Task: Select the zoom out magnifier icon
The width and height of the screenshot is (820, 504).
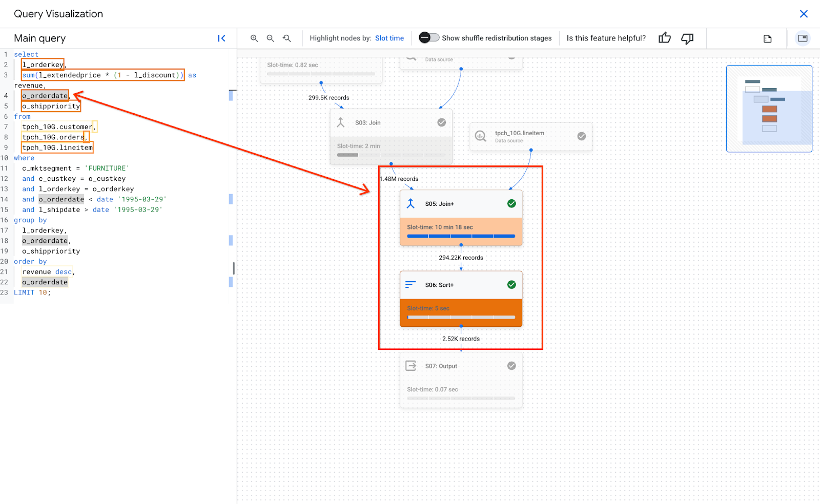Action: pyautogui.click(x=271, y=38)
